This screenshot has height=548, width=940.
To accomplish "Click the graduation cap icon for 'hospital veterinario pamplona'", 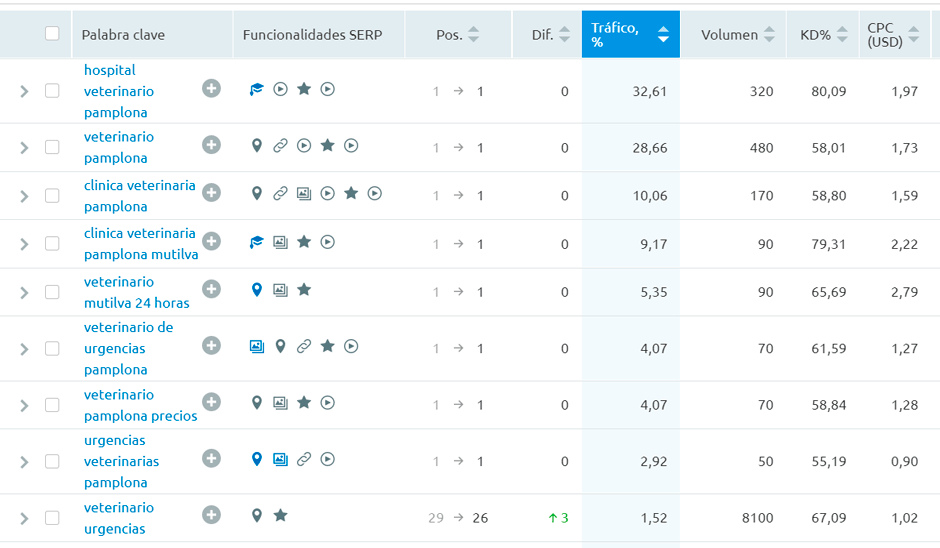I will (257, 89).
